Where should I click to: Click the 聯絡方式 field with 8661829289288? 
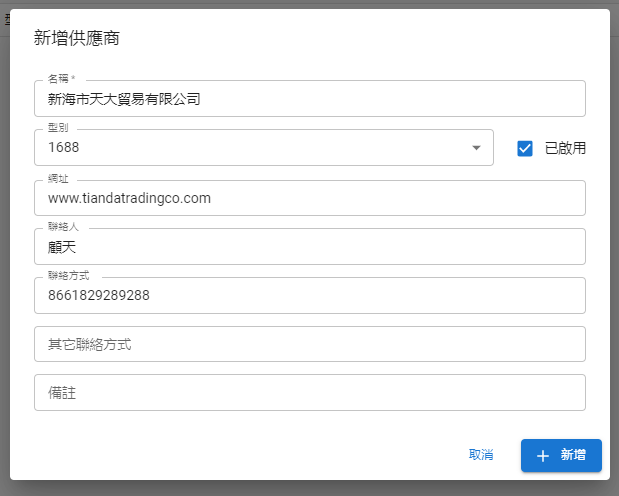(x=310, y=295)
